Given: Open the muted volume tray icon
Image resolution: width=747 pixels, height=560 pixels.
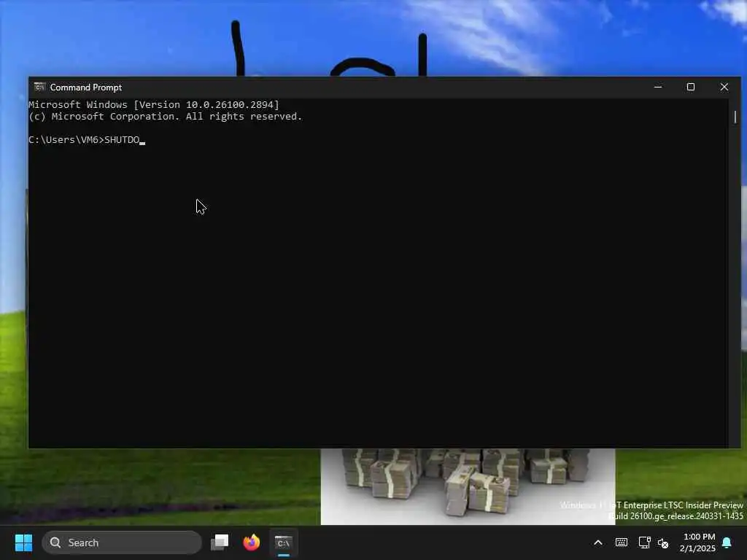Looking at the screenshot, I should tap(663, 542).
